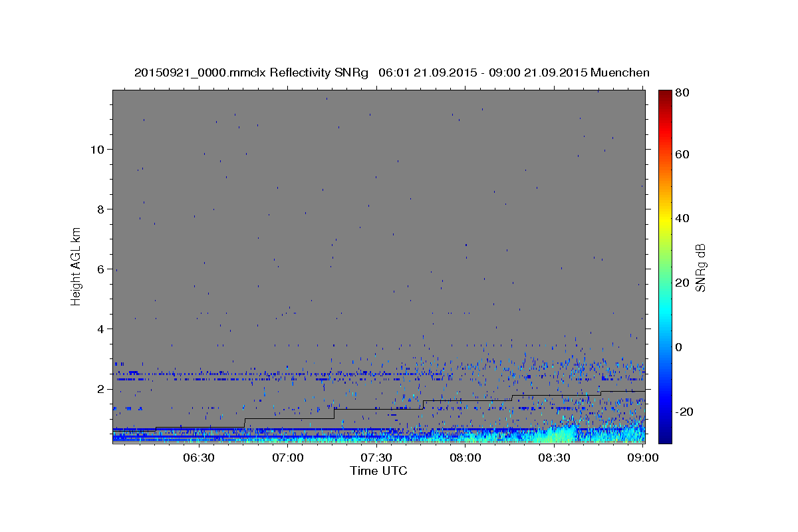Click the colorbar value 40
798x532 pixels.
(x=682, y=218)
